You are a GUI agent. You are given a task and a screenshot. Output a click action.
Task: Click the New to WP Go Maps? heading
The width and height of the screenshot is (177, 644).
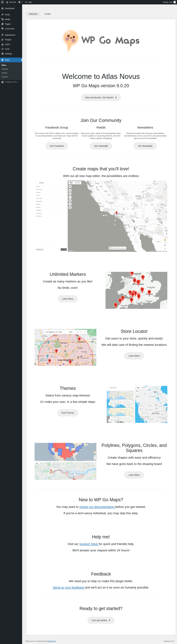pyautogui.click(x=101, y=500)
